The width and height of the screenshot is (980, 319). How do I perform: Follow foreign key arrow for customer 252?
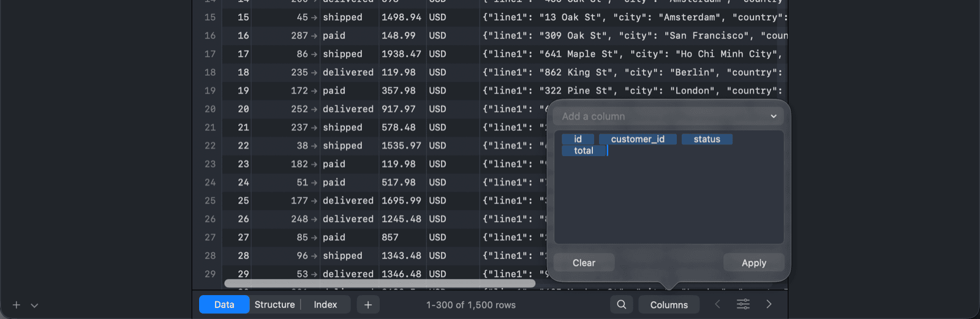[x=314, y=110]
